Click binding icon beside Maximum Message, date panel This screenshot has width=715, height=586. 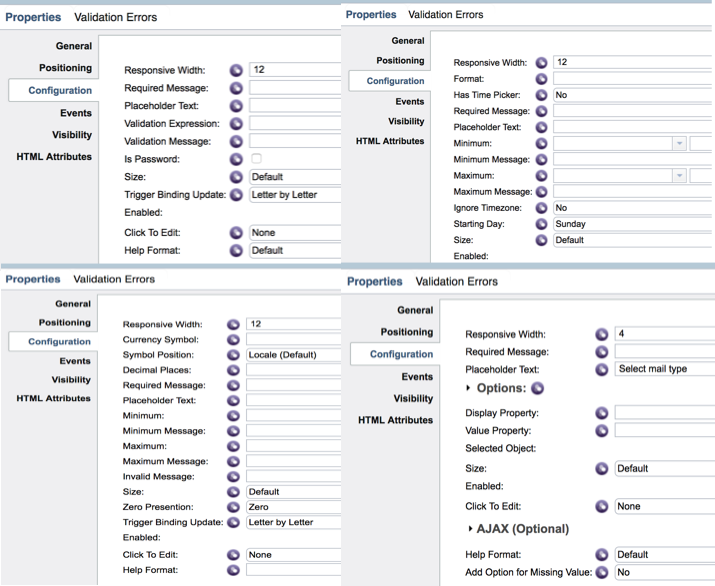[x=541, y=192]
